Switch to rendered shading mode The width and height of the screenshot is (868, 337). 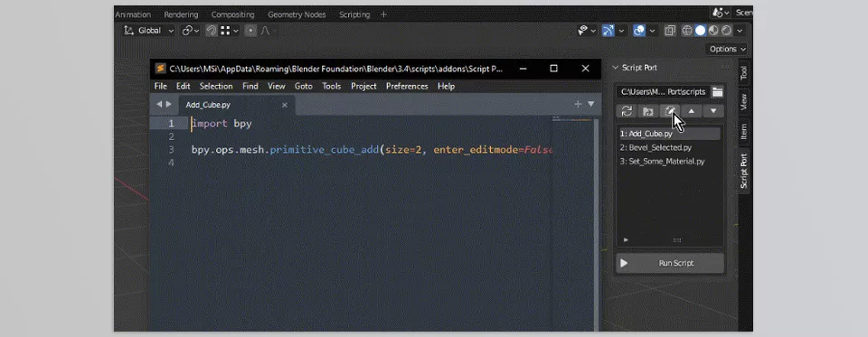pyautogui.click(x=726, y=31)
